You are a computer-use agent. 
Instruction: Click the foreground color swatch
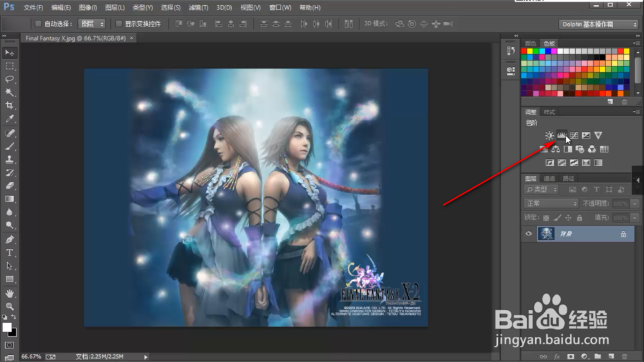pyautogui.click(x=6, y=327)
